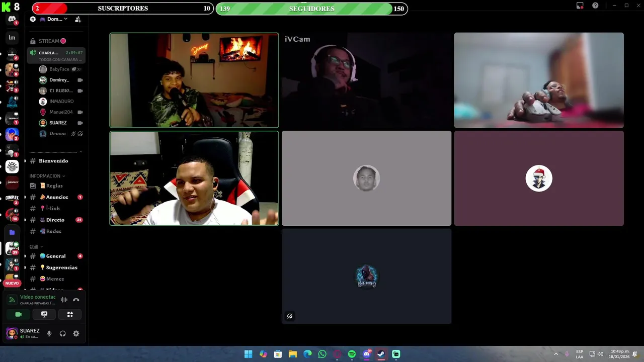Focus gaming chair webcam video tile
The height and width of the screenshot is (362, 644).
[x=194, y=178]
